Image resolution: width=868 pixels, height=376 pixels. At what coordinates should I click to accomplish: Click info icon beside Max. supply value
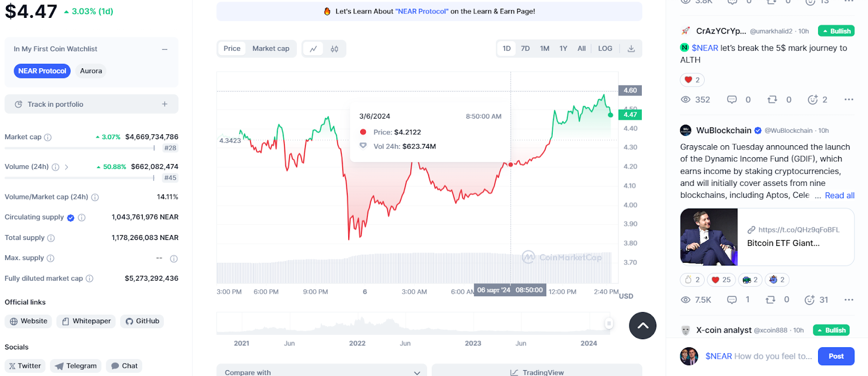(174, 258)
